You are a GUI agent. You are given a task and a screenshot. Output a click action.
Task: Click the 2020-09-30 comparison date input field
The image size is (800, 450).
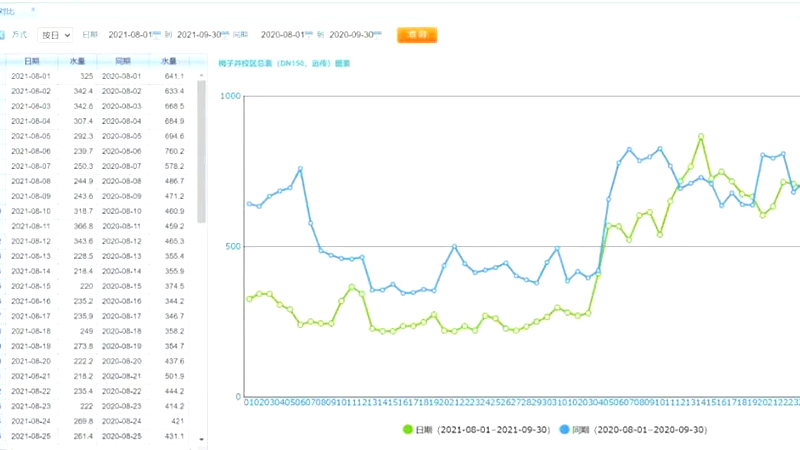point(352,35)
